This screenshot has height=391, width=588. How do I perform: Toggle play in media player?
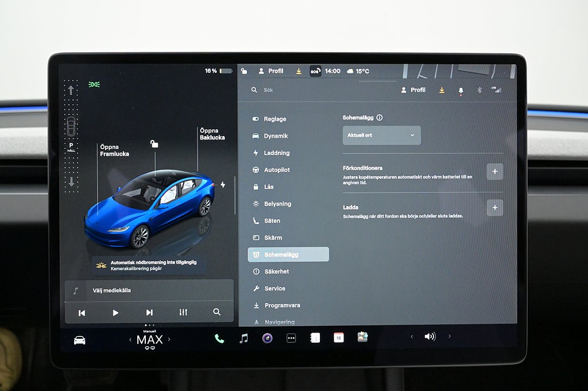click(115, 312)
